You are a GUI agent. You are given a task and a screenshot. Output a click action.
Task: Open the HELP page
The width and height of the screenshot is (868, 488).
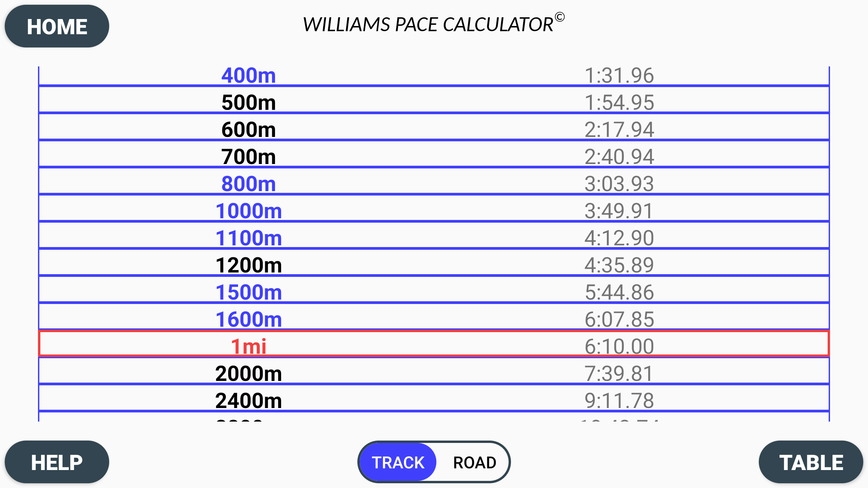pyautogui.click(x=57, y=461)
